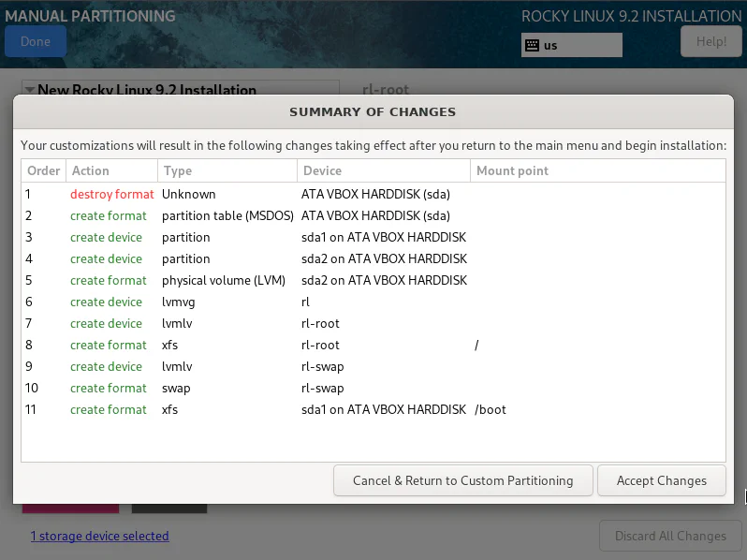
Task: Click the '/boot' mount point cell
Action: point(491,409)
